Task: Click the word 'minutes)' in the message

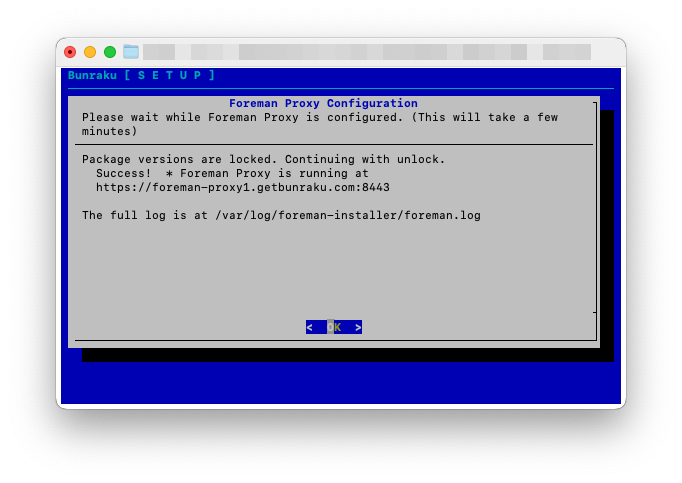Action: pos(110,131)
